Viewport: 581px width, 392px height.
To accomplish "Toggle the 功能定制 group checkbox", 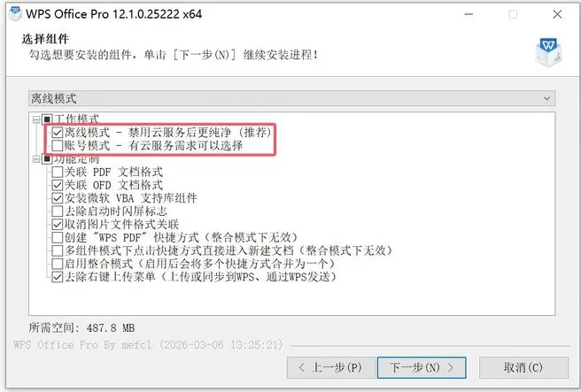I will [47, 159].
